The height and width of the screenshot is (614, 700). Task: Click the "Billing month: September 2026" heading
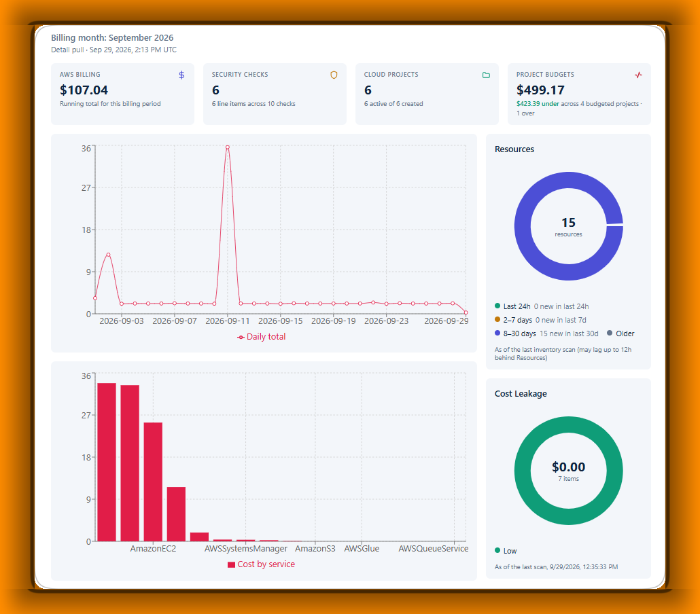112,37
